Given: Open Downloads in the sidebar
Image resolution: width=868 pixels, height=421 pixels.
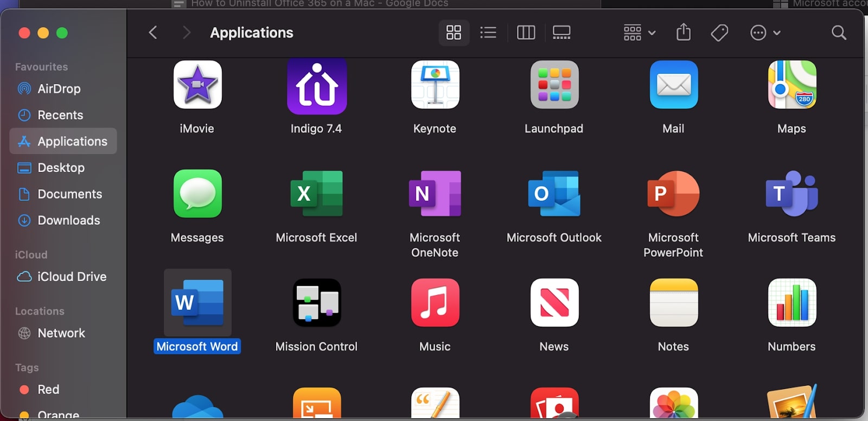Looking at the screenshot, I should [x=63, y=220].
